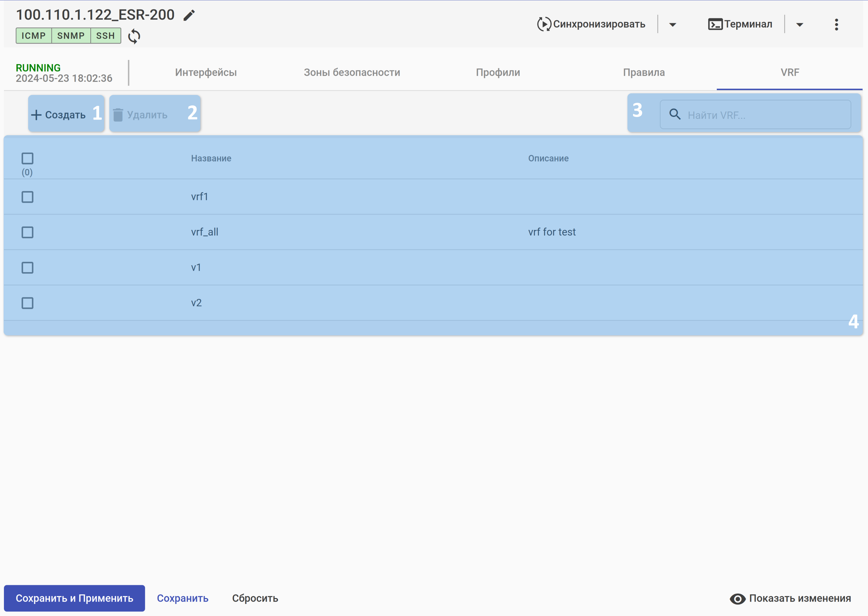Open the three-dot more options menu
This screenshot has width=868, height=616.
tap(836, 25)
